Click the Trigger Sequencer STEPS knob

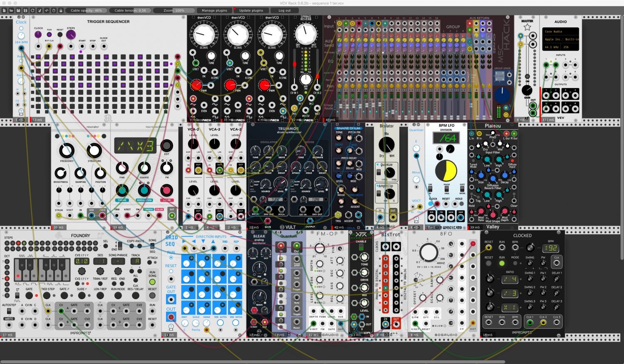pyautogui.click(x=71, y=34)
